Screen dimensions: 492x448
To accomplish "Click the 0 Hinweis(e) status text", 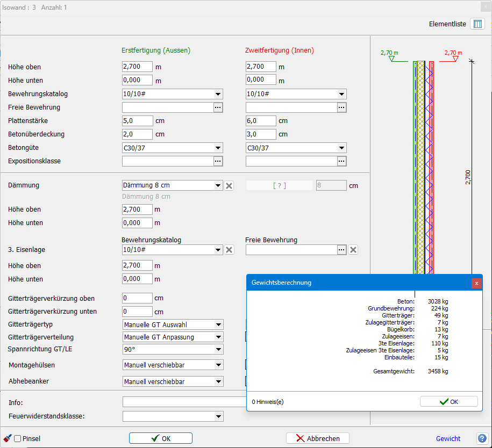I will click(268, 402).
